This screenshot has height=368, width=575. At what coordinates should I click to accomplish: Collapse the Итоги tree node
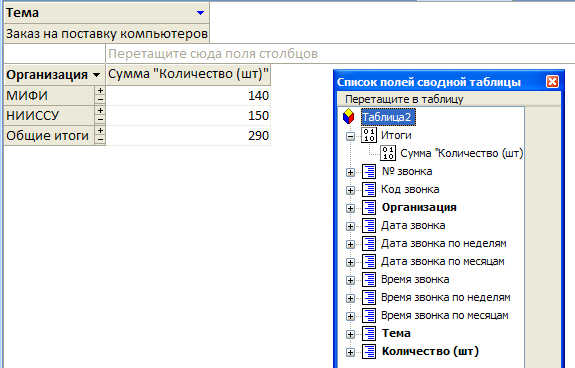click(x=350, y=136)
